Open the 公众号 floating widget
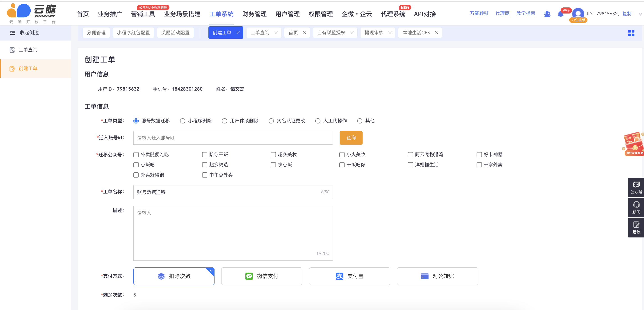This screenshot has height=310, width=644. (636, 188)
